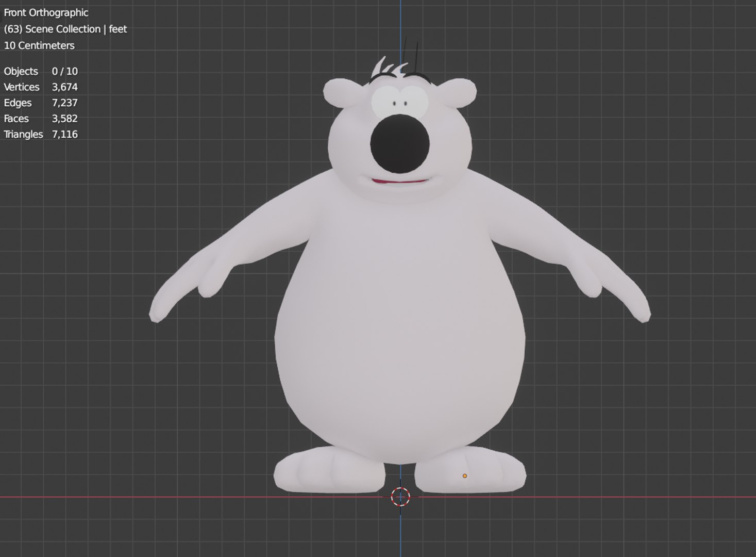Click the Vertices '3,674' statistic

tap(65, 87)
